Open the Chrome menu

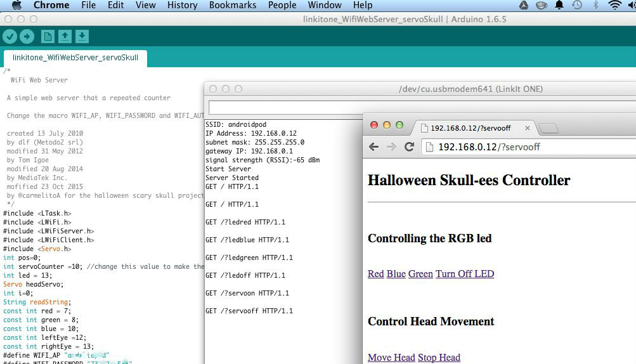coord(51,5)
